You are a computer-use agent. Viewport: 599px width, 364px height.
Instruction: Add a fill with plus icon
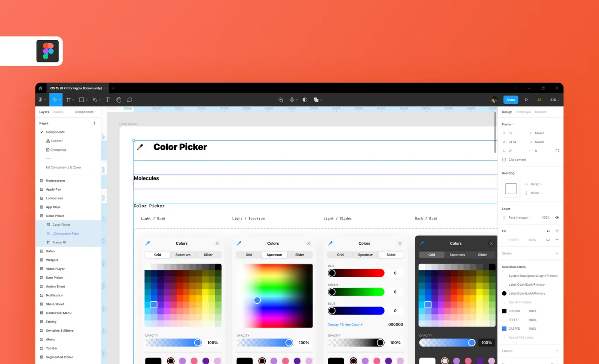coord(557,231)
